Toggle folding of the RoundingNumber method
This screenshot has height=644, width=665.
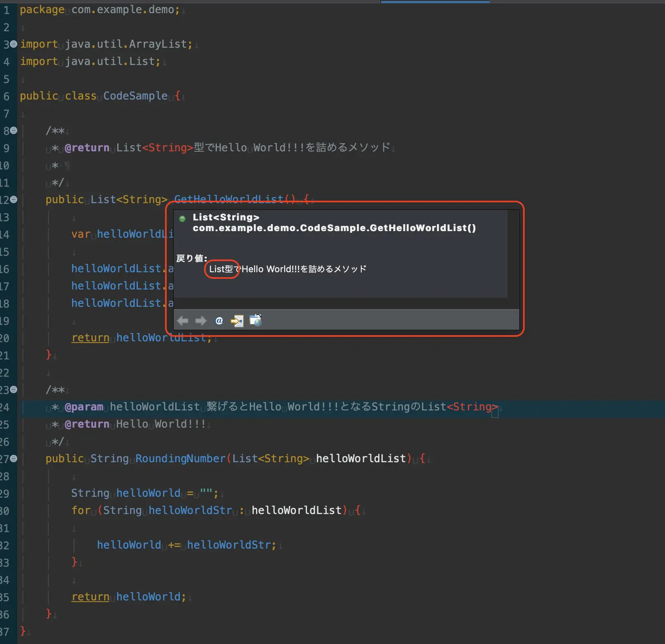pyautogui.click(x=13, y=459)
